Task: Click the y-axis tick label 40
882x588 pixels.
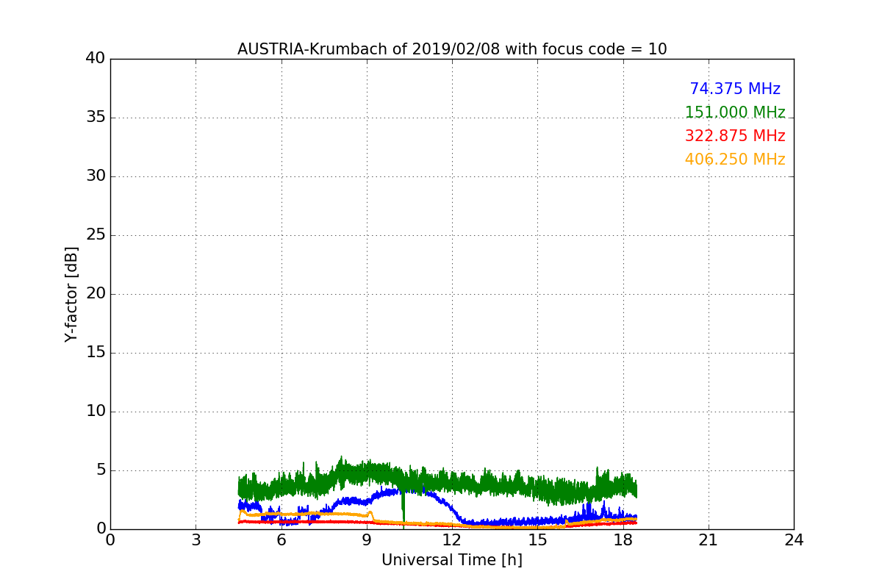Action: pyautogui.click(x=96, y=59)
